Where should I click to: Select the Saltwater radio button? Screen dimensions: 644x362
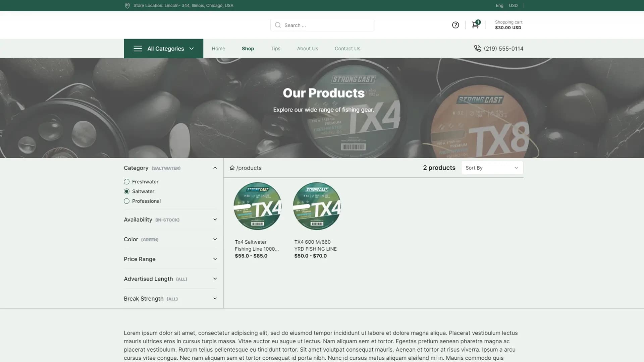(126, 191)
